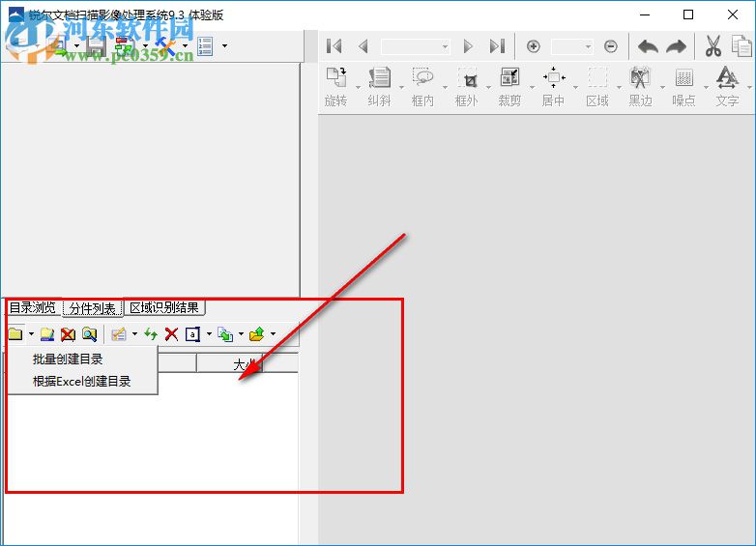Expand the 旋转 rotate options arrow
The height and width of the screenshot is (546, 756).
(x=358, y=87)
